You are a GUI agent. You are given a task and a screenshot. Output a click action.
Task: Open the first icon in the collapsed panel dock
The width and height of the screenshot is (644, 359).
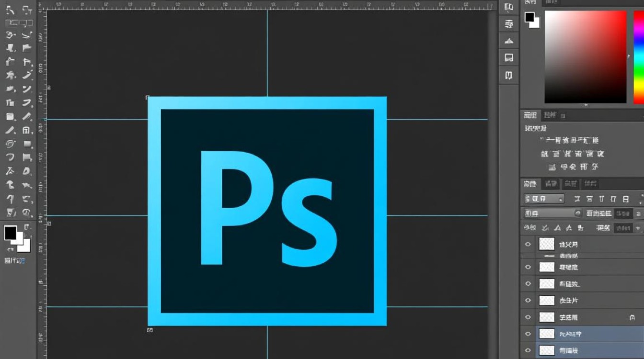click(x=509, y=7)
